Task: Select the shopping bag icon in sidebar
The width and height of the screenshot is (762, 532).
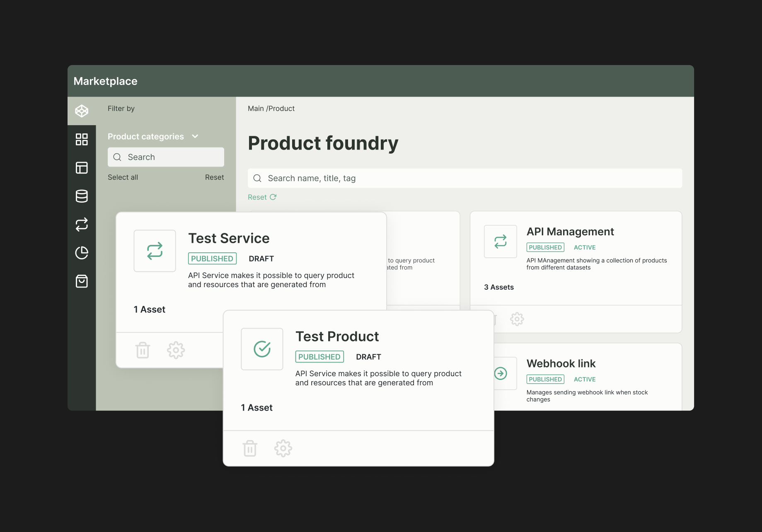Action: point(82,281)
